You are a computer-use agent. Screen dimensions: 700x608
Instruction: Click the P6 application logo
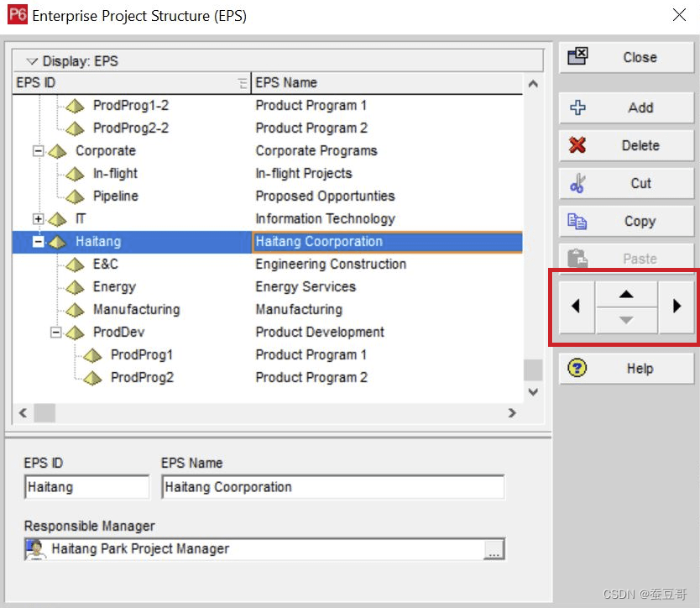point(18,15)
